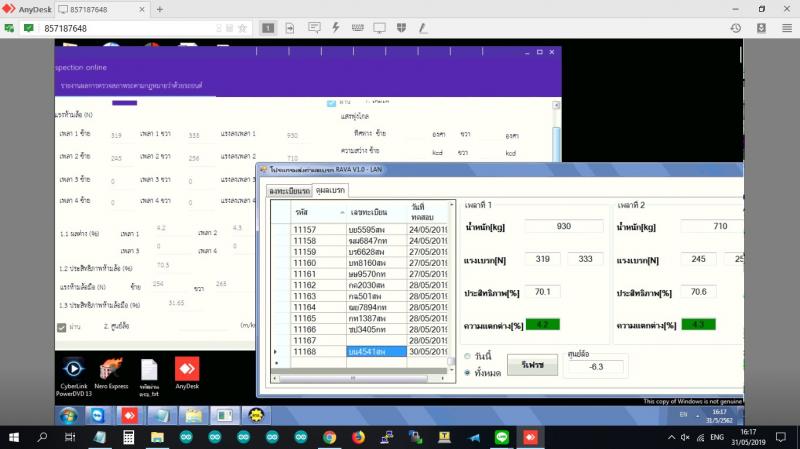Open AnyDesk keyboard settings icon
Screen dimensions: 800x449
coord(358,28)
